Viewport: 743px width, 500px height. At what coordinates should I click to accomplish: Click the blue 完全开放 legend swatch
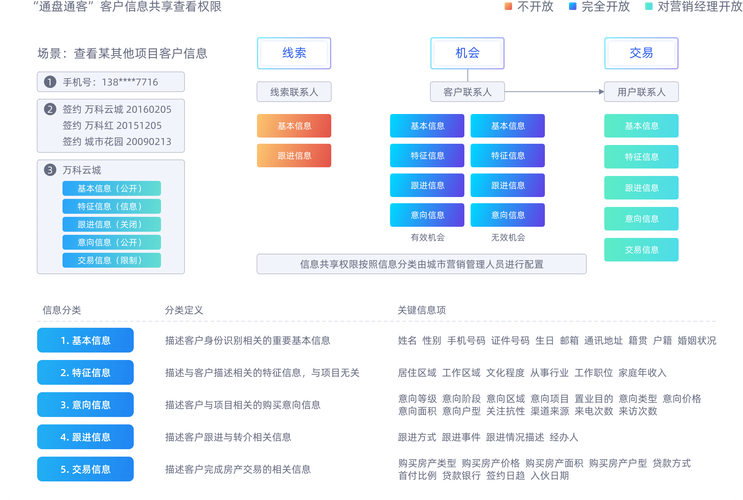tap(572, 7)
